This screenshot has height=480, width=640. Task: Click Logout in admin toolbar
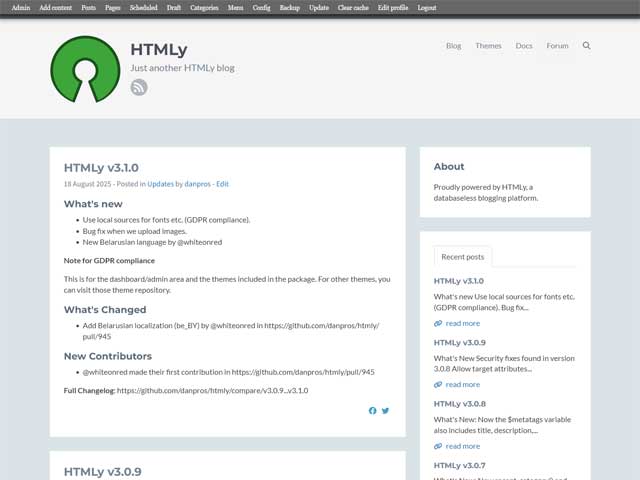coord(426,7)
